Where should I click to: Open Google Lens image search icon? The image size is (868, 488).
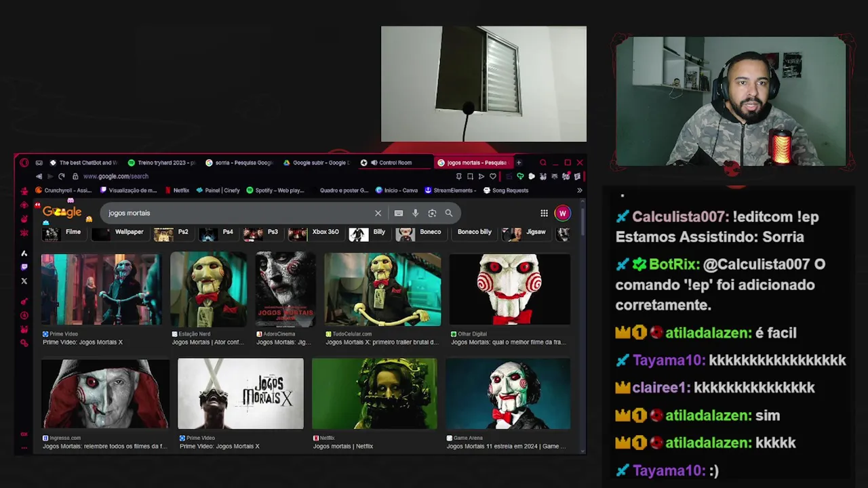432,213
